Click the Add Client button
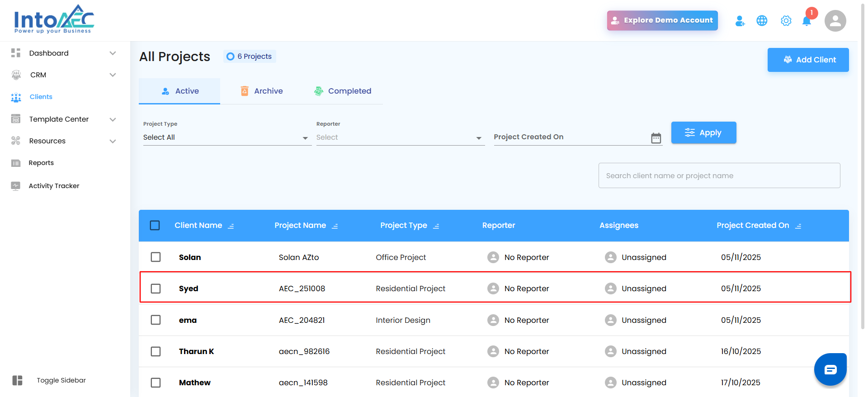 808,60
